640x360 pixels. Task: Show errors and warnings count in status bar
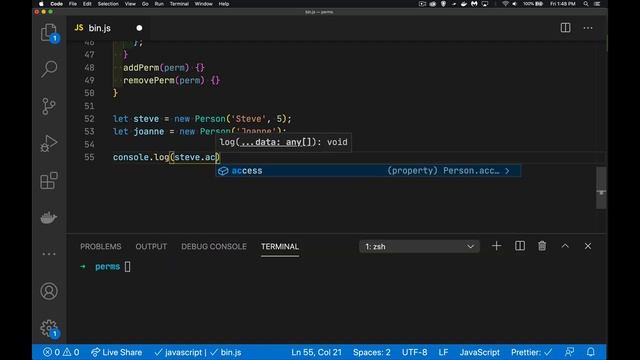click(61, 352)
